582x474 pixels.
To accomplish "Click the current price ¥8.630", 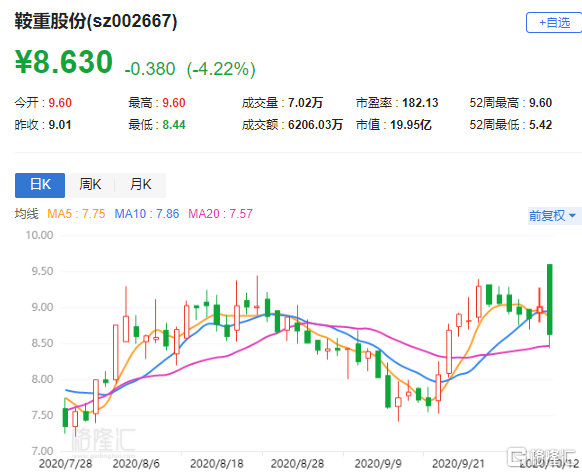I will (63, 62).
